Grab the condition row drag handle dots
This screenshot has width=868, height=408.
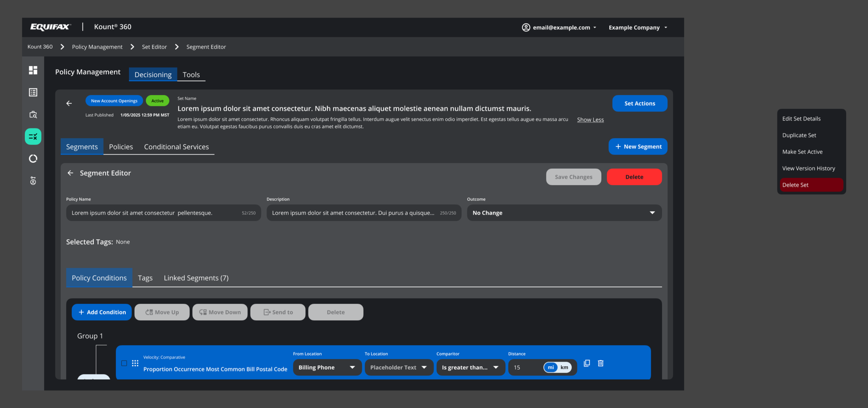[x=135, y=363]
